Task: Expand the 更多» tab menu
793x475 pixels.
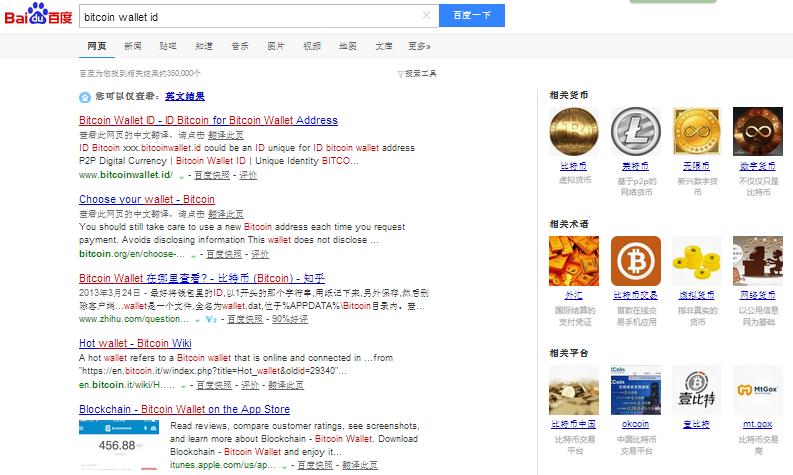Action: 419,46
